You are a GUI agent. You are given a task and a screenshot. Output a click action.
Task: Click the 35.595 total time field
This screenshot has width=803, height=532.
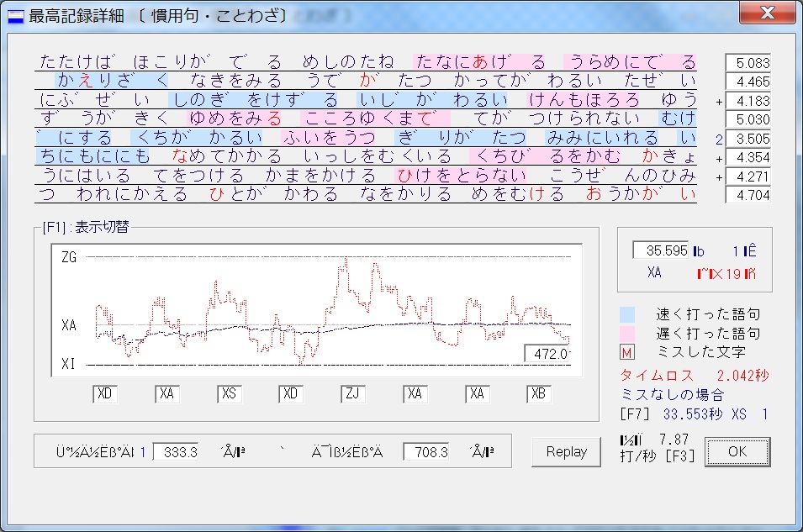(x=660, y=250)
